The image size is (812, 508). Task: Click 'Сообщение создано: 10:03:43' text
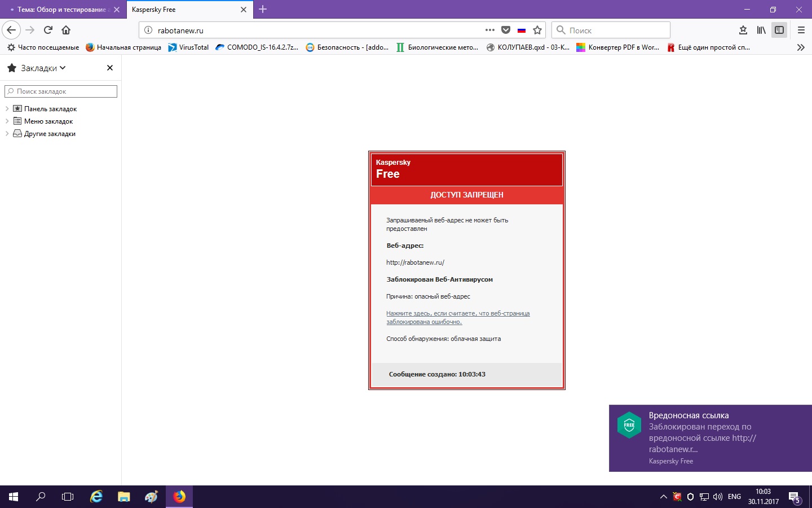coord(437,374)
